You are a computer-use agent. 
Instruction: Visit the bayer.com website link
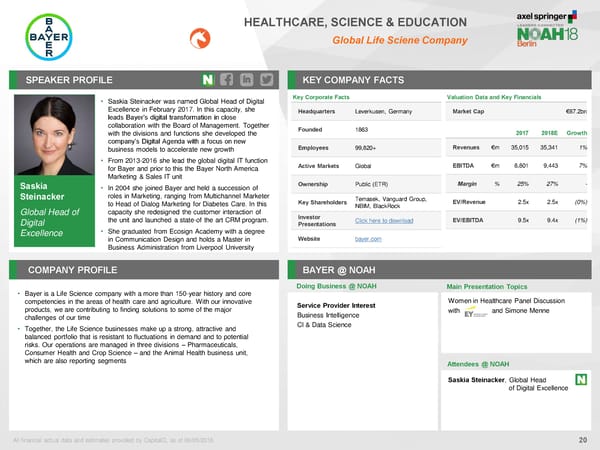(368, 240)
